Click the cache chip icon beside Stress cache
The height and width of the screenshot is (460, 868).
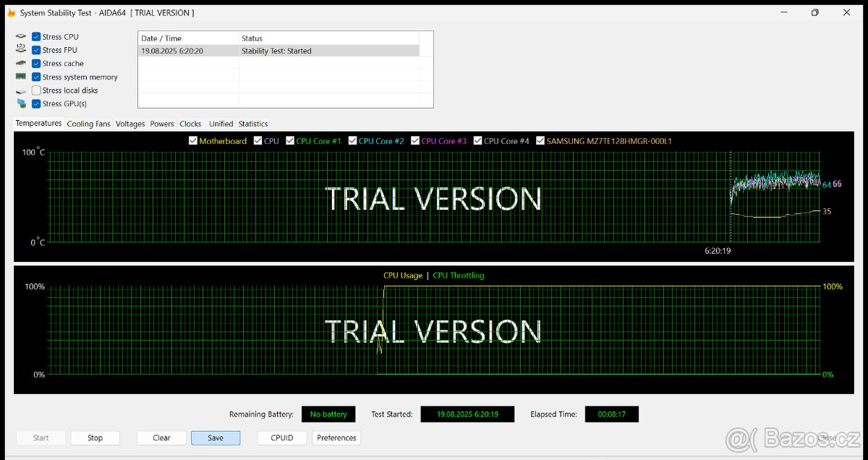(x=21, y=64)
